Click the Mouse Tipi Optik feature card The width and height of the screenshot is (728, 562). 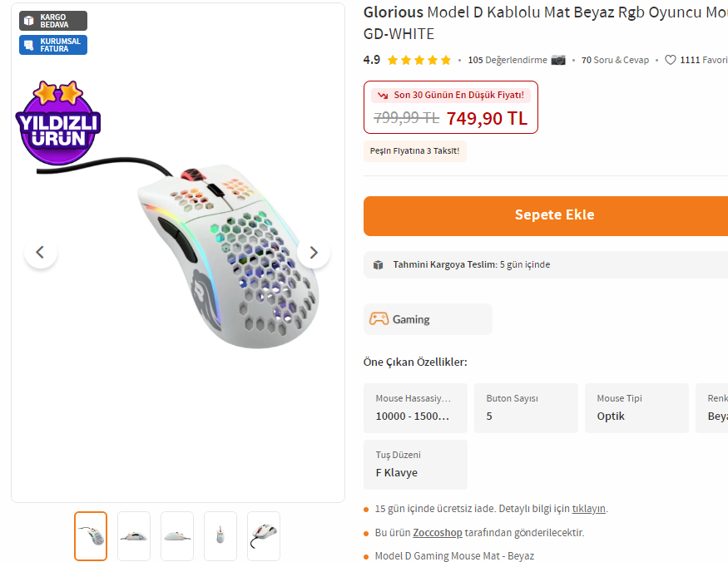tap(636, 408)
